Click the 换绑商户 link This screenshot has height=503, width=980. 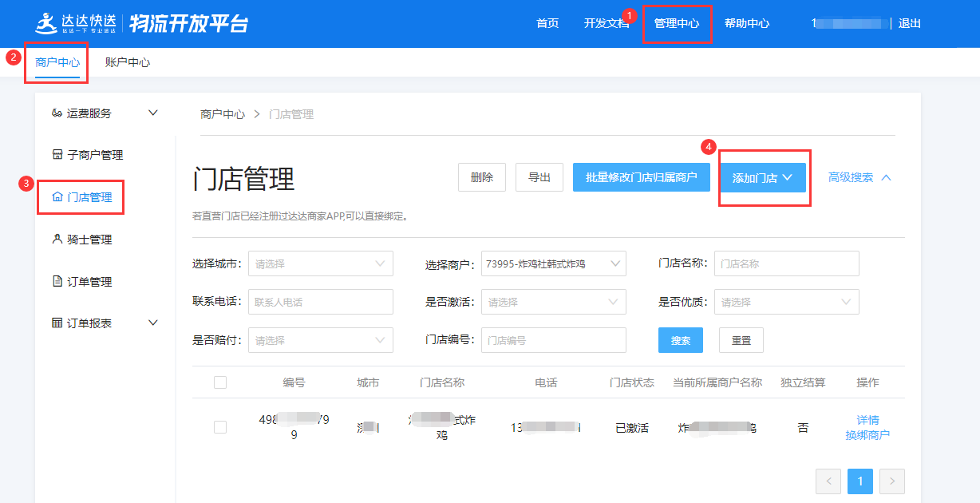point(867,435)
